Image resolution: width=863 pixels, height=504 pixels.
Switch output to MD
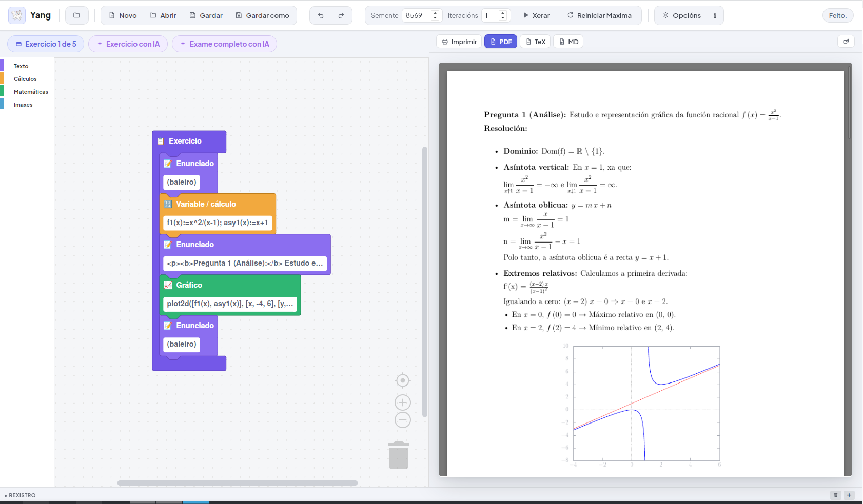pos(568,42)
